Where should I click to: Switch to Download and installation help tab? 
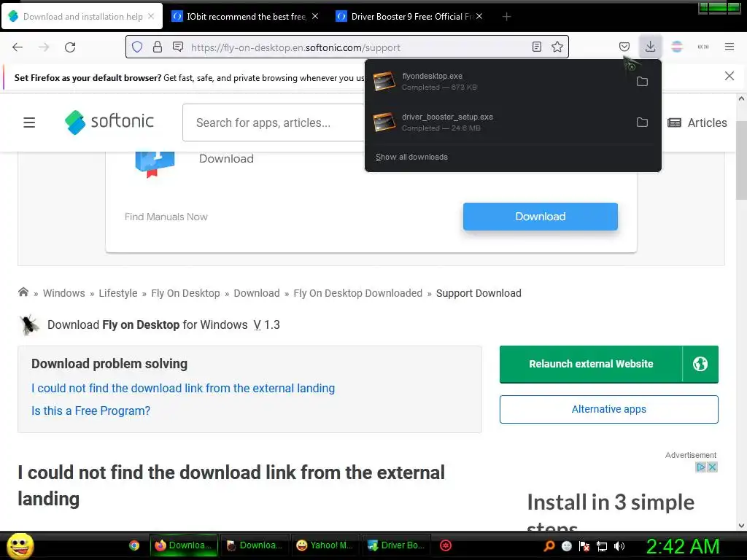pyautogui.click(x=82, y=17)
